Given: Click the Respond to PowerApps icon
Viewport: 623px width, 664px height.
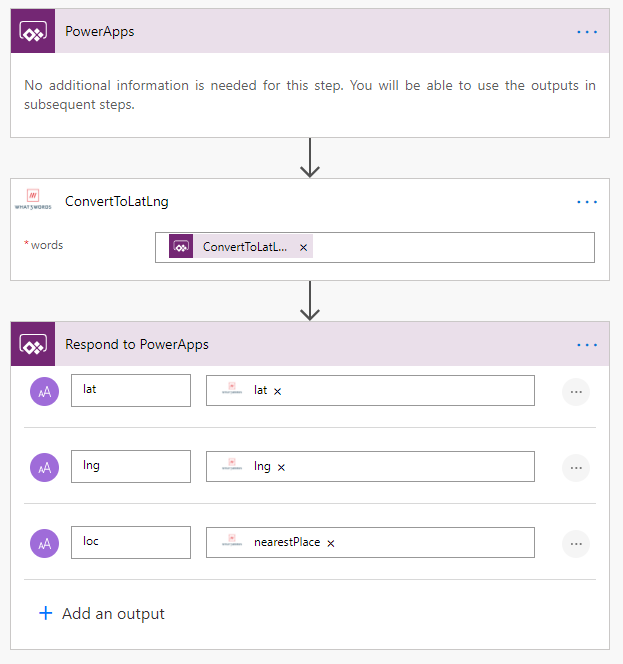Looking at the screenshot, I should (x=33, y=344).
